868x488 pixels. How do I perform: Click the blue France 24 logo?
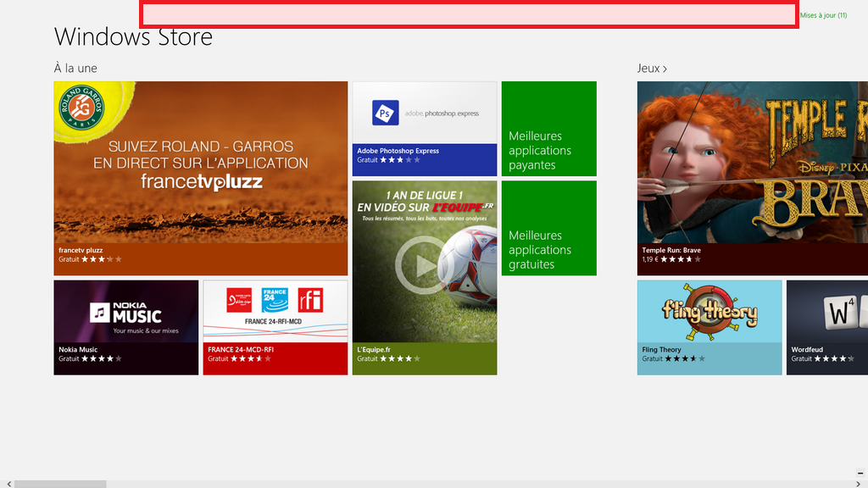[275, 300]
